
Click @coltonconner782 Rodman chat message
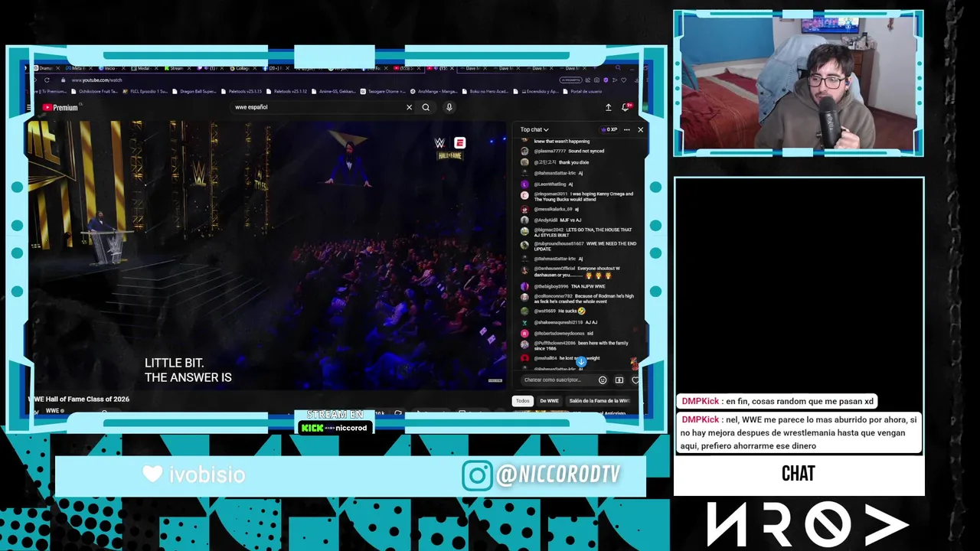click(x=578, y=298)
